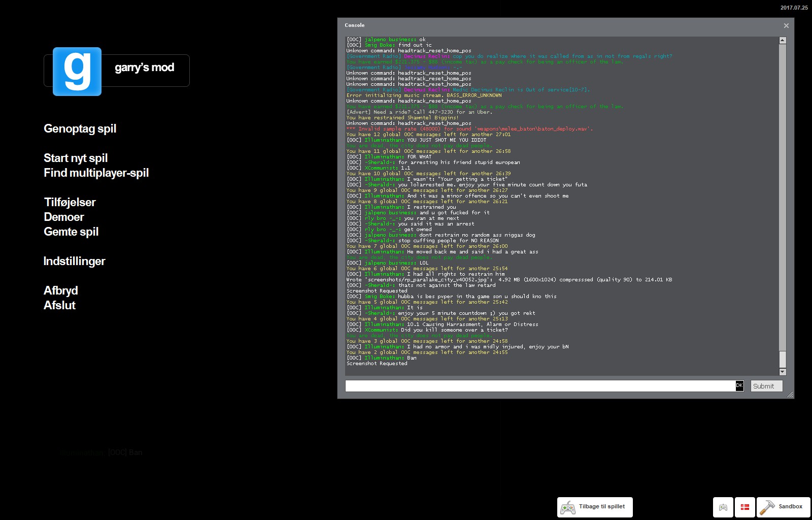This screenshot has width=812, height=520.
Task: Click 'Did you kill someone over a ticket?' line
Action: [x=427, y=330]
